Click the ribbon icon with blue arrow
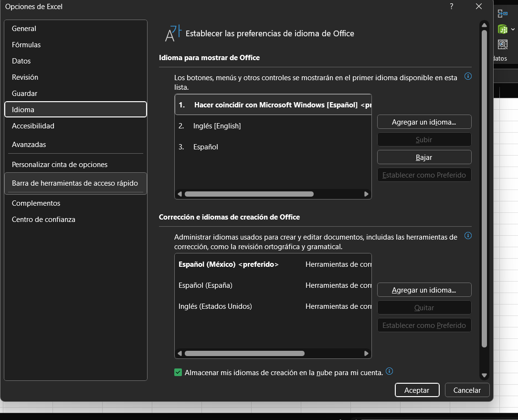518x420 pixels. [x=503, y=14]
